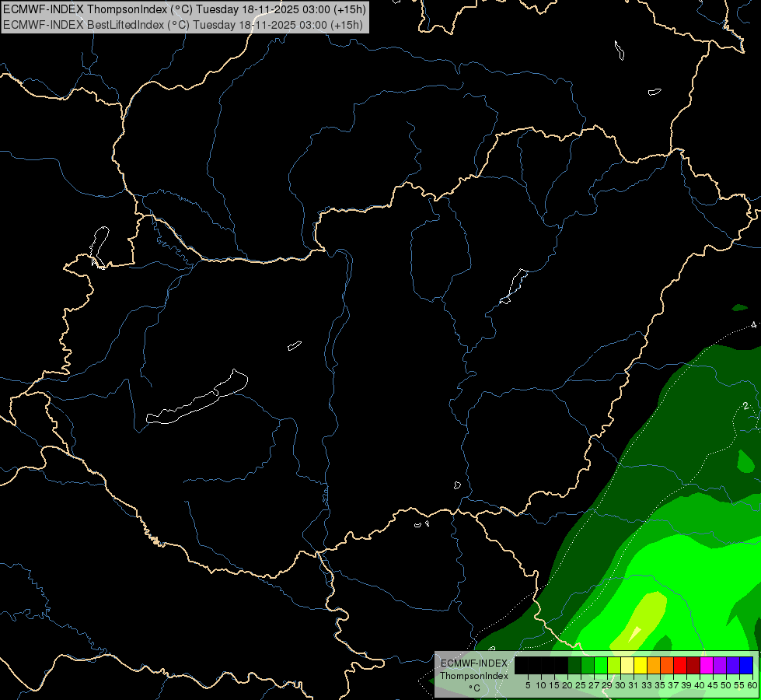Select the bright yellow 31–33 legend swatch
This screenshot has width=761, height=700.
[641, 665]
